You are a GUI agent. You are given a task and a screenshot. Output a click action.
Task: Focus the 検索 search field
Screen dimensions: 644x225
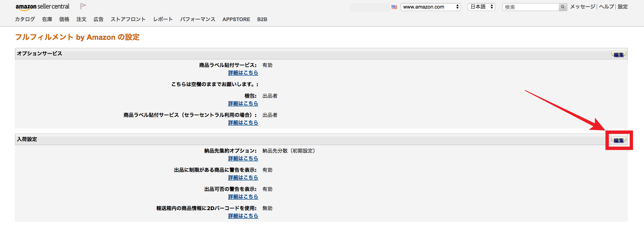click(x=531, y=7)
